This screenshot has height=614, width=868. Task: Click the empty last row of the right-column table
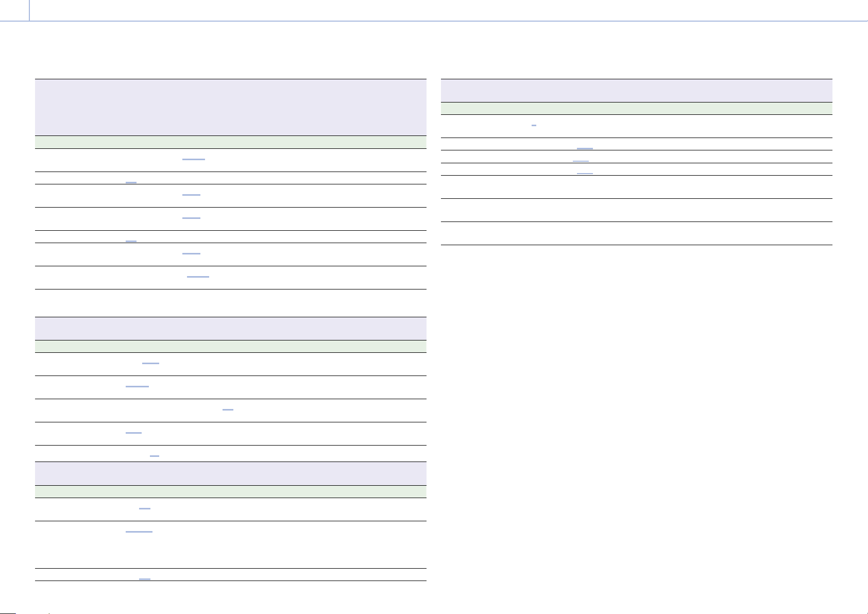637,233
